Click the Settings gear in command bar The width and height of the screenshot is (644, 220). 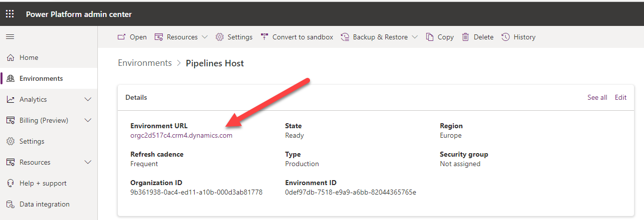tap(220, 37)
